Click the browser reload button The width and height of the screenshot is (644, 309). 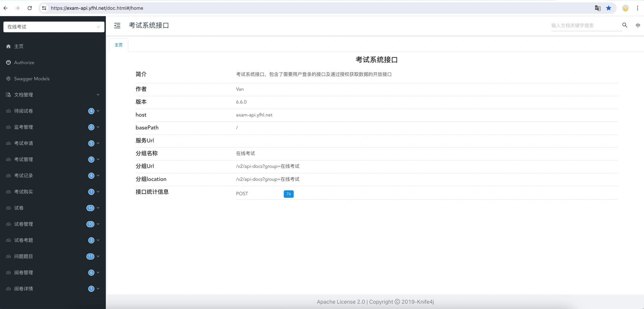(x=30, y=8)
